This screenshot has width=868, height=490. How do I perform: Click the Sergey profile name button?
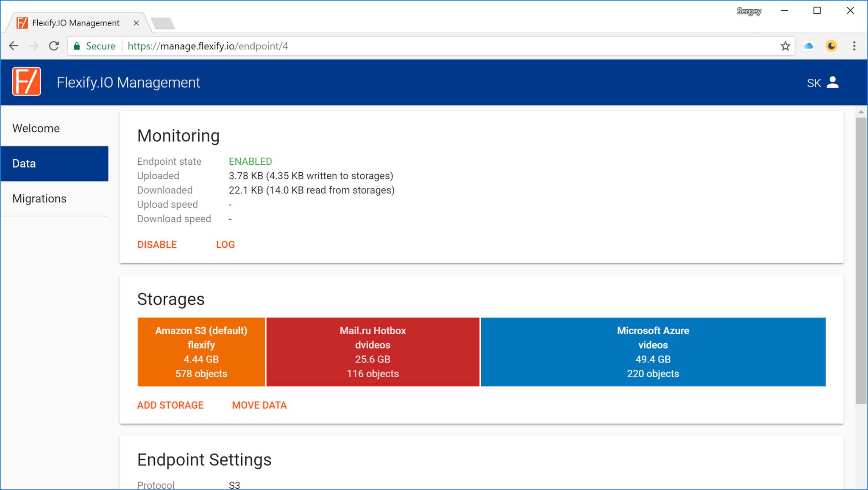[x=748, y=11]
